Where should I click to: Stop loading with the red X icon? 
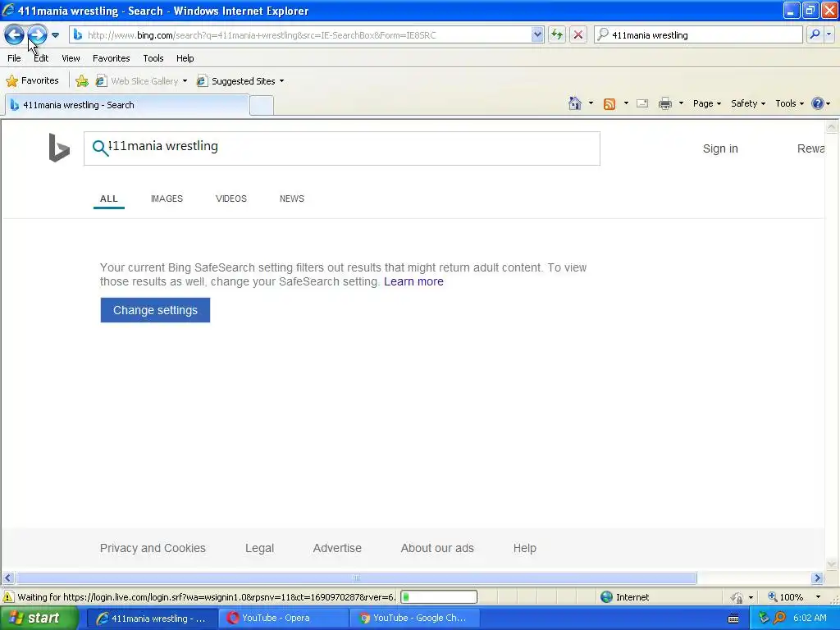[x=578, y=35]
